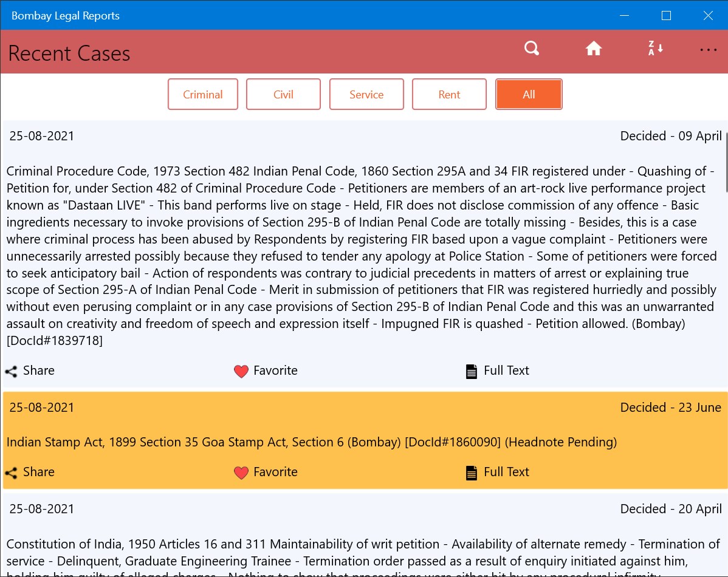Show only Service cases
The image size is (728, 577).
pyautogui.click(x=366, y=94)
